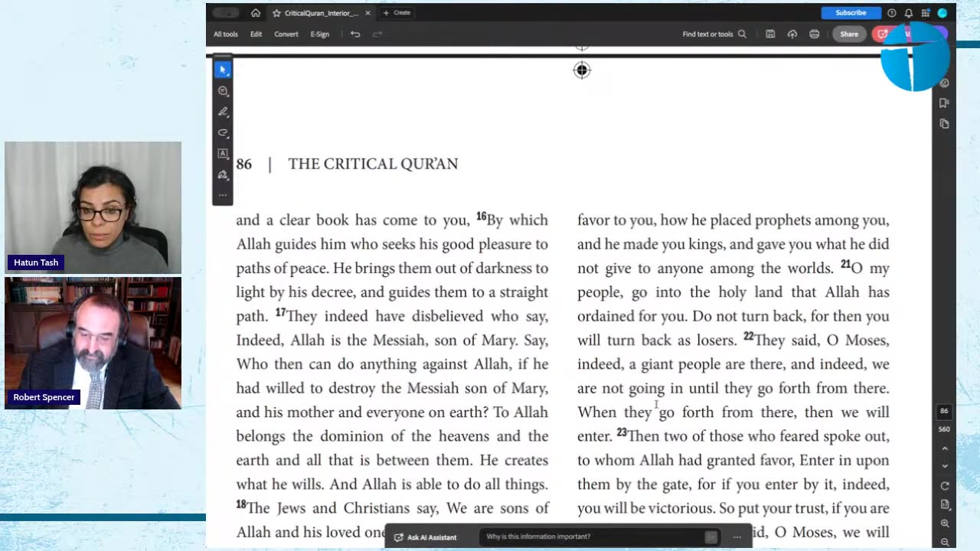Click the Hatun Tash video thumbnail
This screenshot has width=980, height=551.
click(x=93, y=207)
